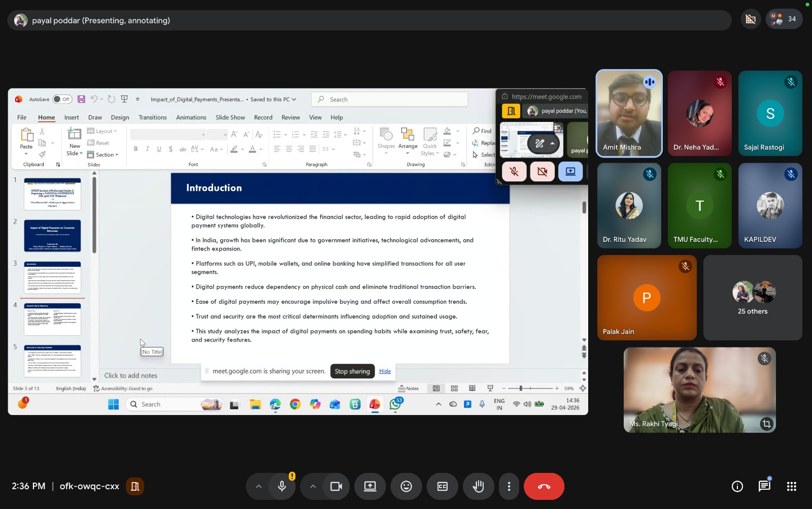Toggle the microphone in Meet toolbar
Viewport: 812px width, 509px height.
coord(282,487)
